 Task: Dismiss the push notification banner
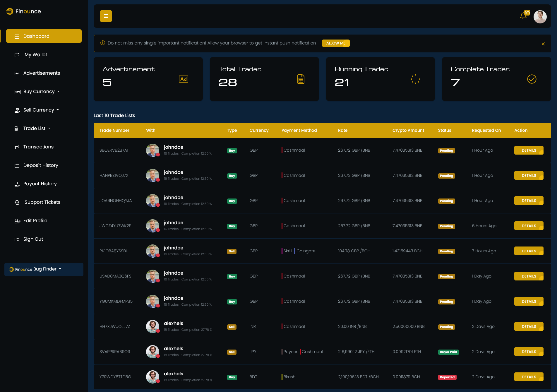(543, 44)
